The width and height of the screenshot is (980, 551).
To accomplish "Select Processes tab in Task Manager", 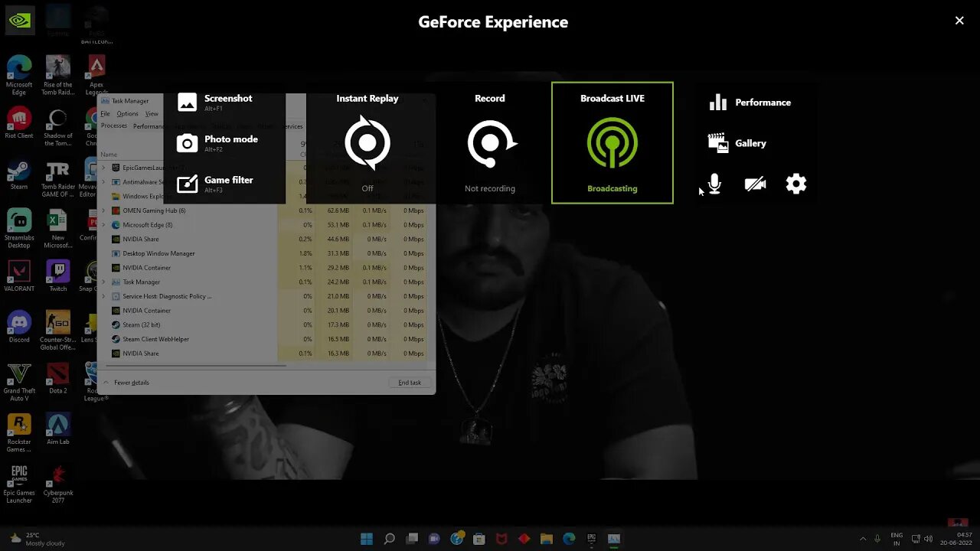I will (x=114, y=126).
